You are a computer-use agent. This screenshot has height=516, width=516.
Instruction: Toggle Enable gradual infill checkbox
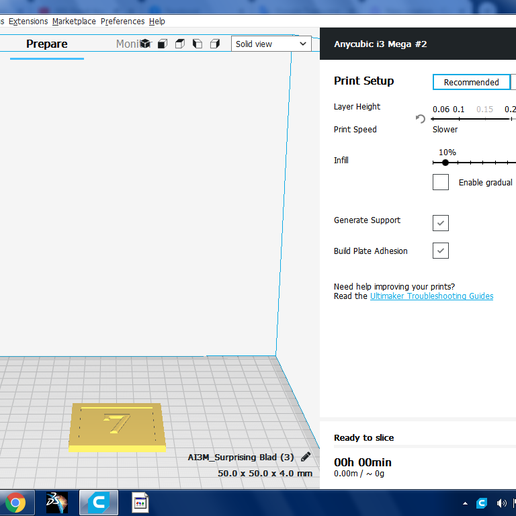(x=440, y=182)
